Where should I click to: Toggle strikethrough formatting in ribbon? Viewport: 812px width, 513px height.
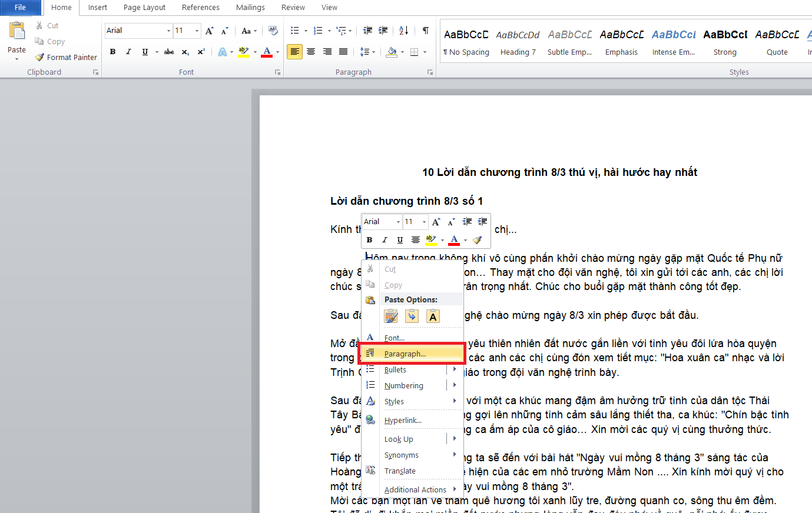tap(169, 52)
